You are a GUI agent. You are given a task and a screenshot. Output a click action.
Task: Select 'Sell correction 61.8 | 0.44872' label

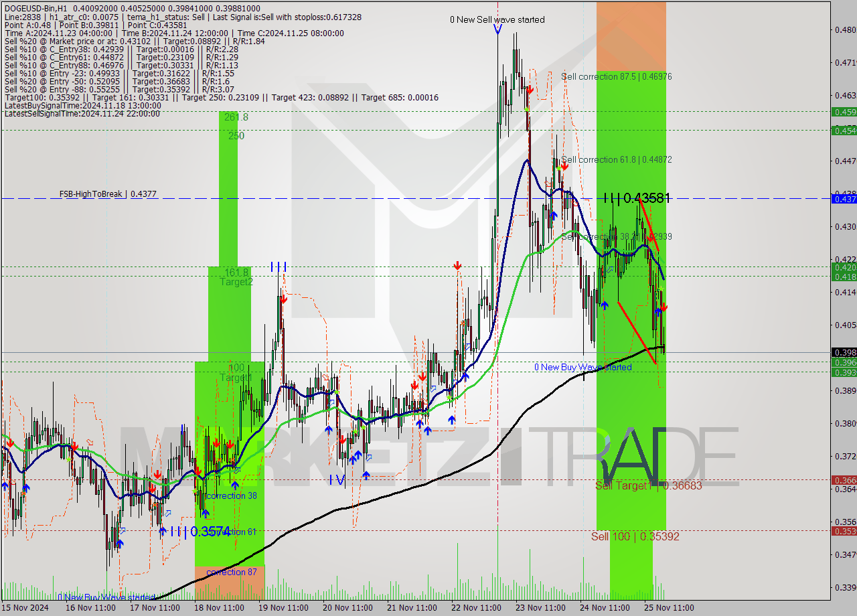(617, 159)
